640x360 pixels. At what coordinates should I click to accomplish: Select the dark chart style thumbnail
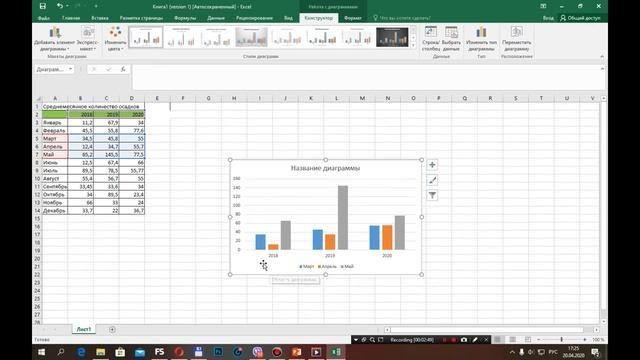tap(392, 37)
